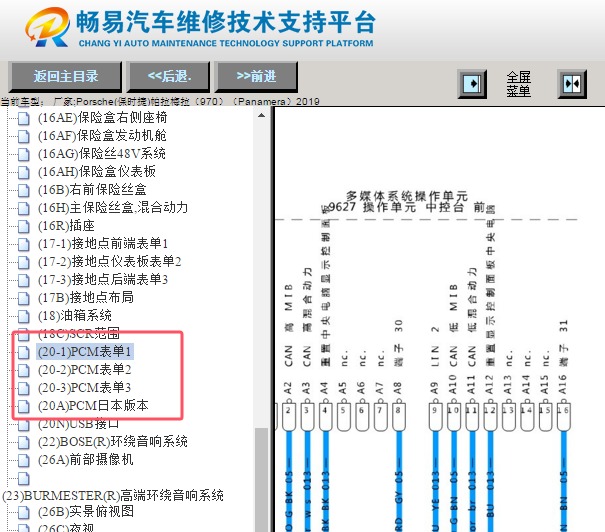605x532 pixels.
Task: Open (16AE)保险盒右侧座椅 entry
Action: tap(103, 117)
